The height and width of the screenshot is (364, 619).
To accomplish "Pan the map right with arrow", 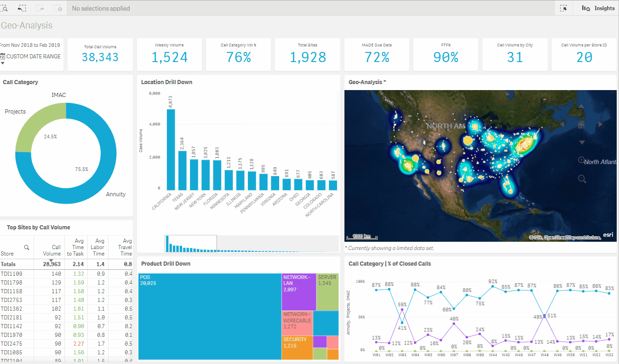I will (x=600, y=125).
